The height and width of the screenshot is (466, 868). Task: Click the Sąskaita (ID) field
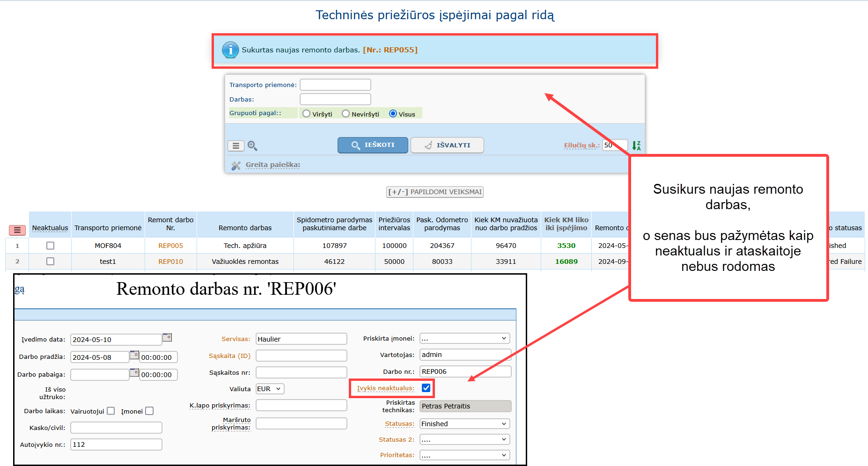pos(301,356)
